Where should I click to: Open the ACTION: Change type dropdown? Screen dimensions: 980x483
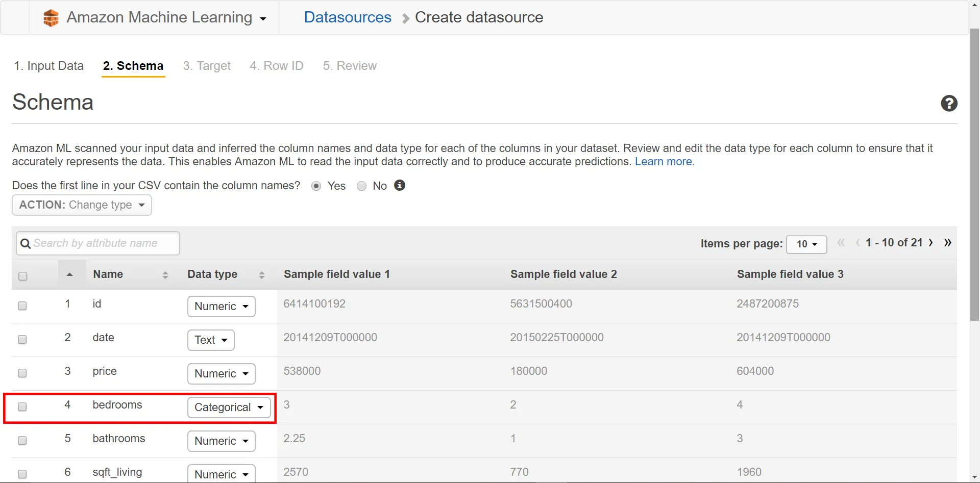pos(82,205)
